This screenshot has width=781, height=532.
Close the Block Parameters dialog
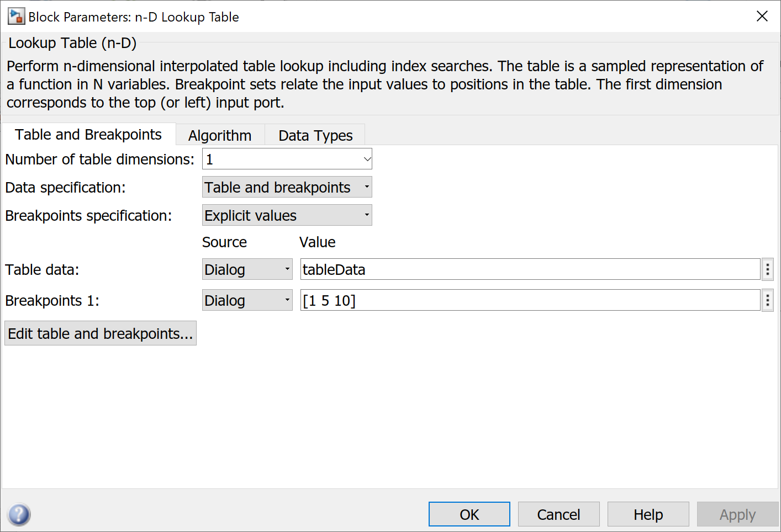(x=762, y=16)
